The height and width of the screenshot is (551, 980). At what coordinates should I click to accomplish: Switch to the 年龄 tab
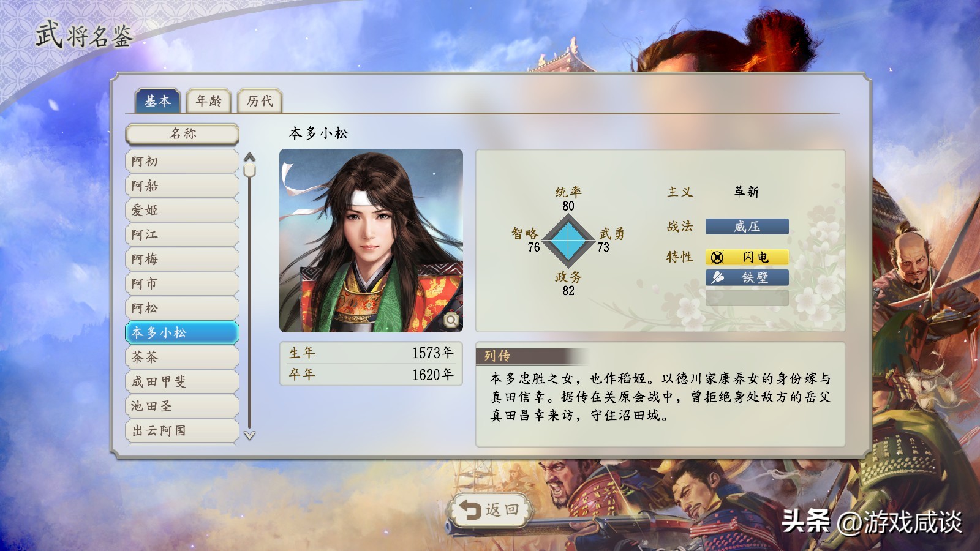point(209,101)
